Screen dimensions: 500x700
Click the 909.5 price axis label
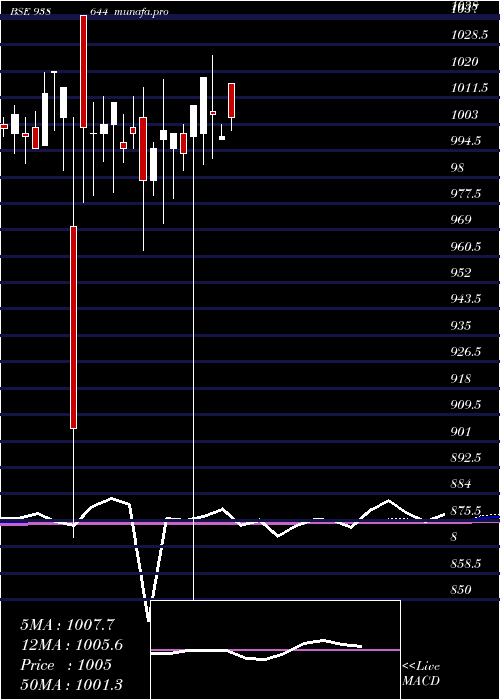click(x=466, y=405)
